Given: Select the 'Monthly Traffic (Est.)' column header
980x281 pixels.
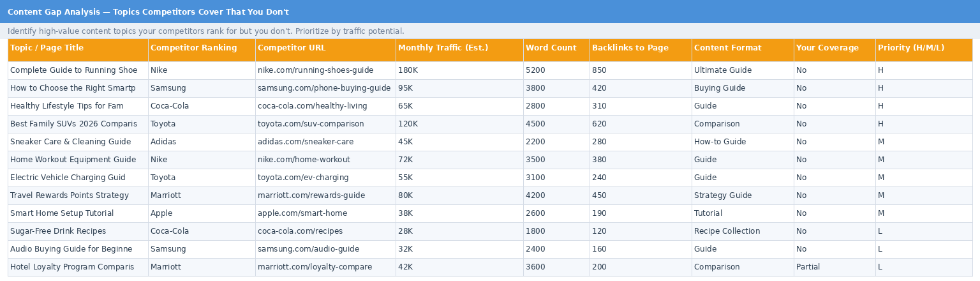Looking at the screenshot, I should pyautogui.click(x=459, y=50).
